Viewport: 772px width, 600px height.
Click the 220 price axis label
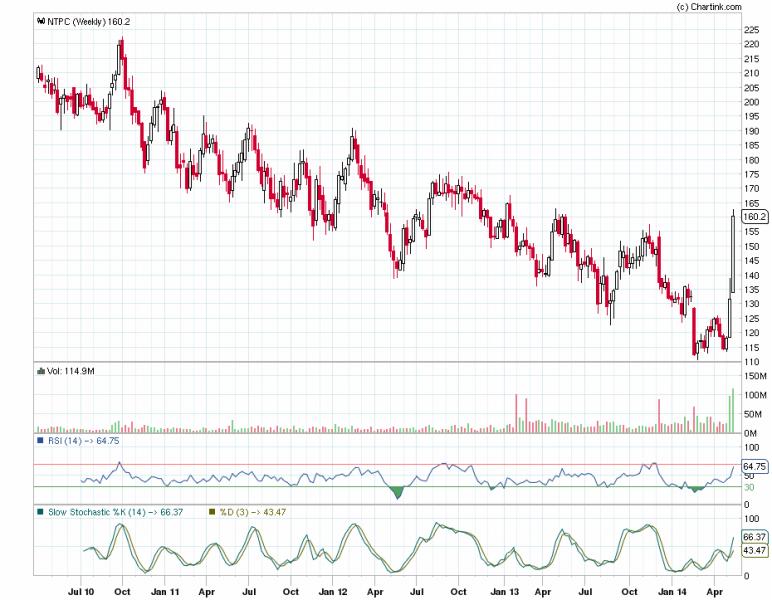(751, 44)
